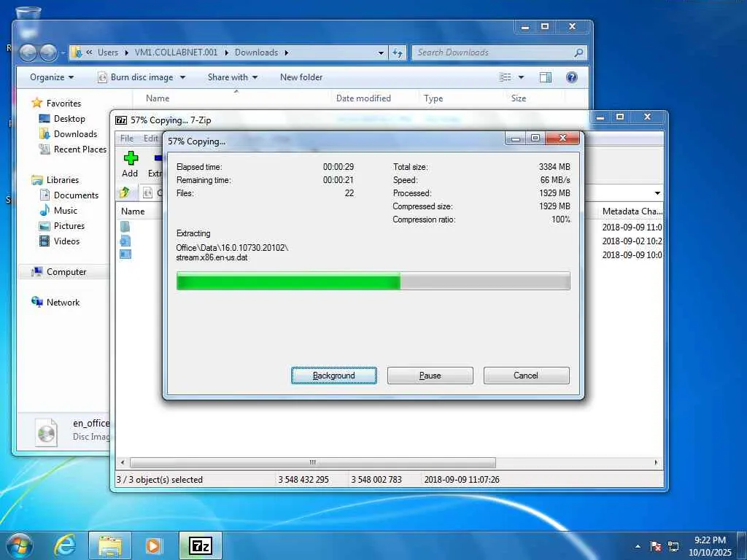The height and width of the screenshot is (560, 747).
Task: Sort by Name column in Explorer
Action: point(158,98)
